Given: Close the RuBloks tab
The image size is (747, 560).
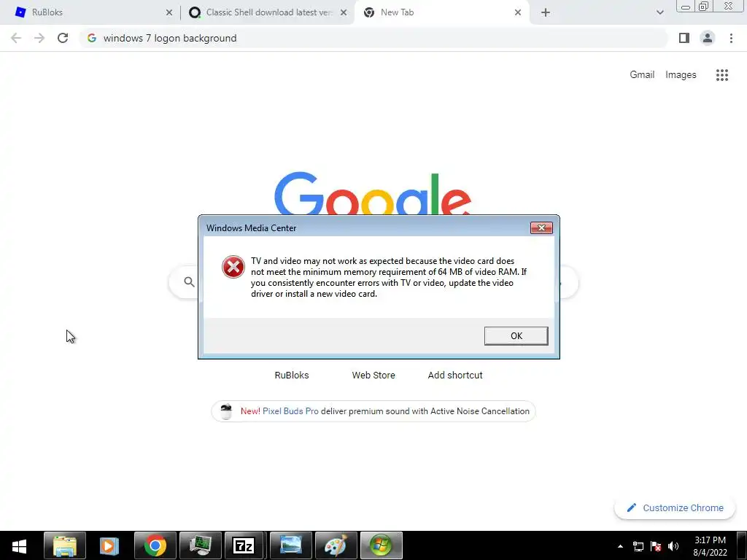Looking at the screenshot, I should [x=169, y=12].
